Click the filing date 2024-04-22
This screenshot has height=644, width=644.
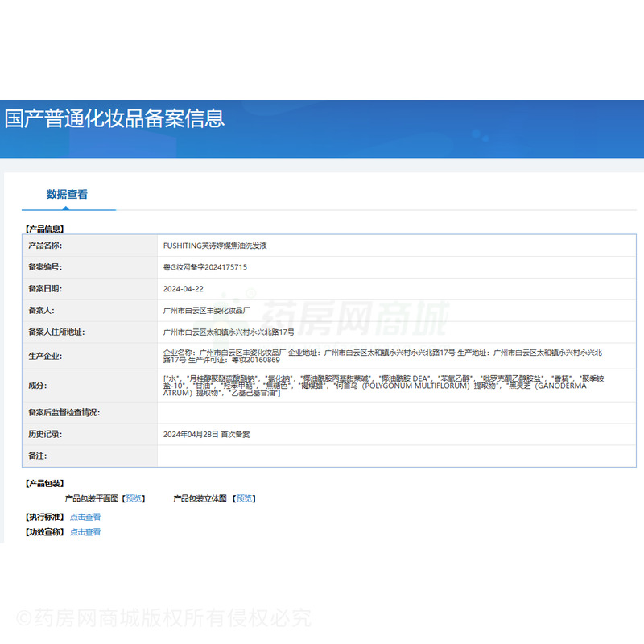(x=183, y=288)
